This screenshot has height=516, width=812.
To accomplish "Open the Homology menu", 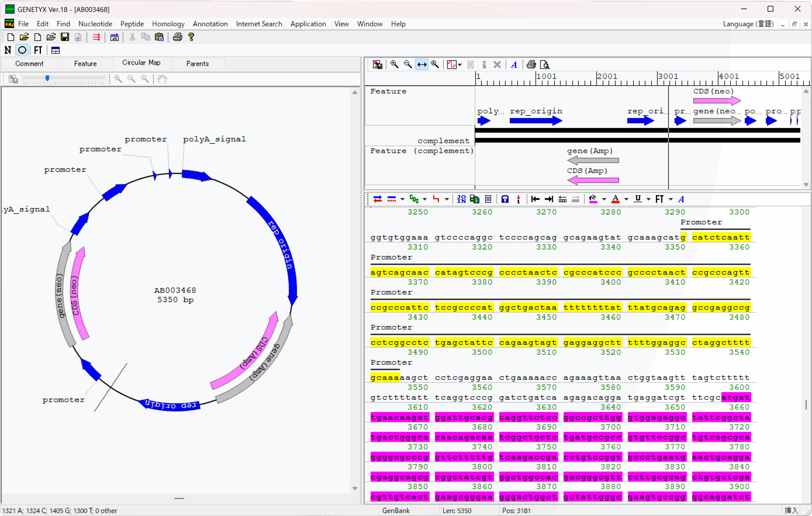I will coord(168,24).
